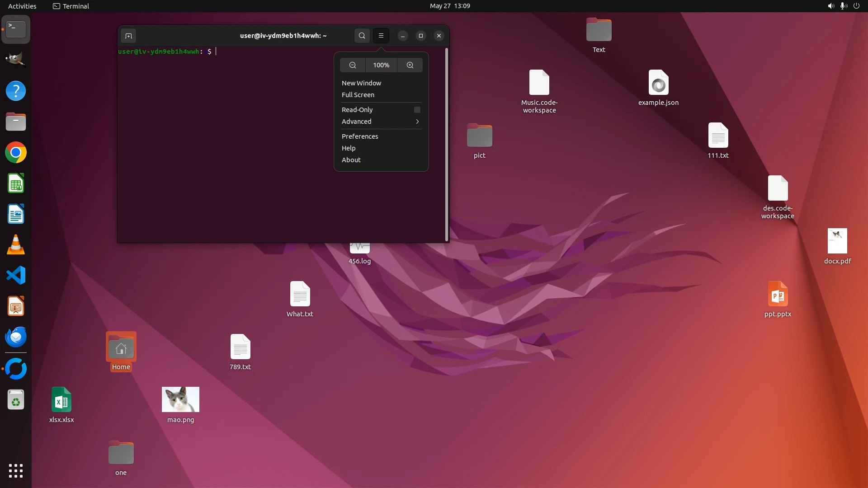Image resolution: width=868 pixels, height=488 pixels.
Task: Click Activities in the top bar
Action: point(22,6)
